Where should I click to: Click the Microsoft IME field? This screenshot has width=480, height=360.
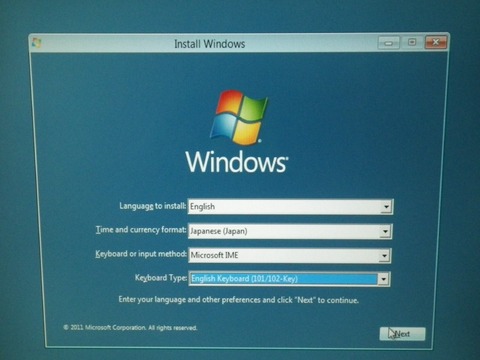(290, 256)
